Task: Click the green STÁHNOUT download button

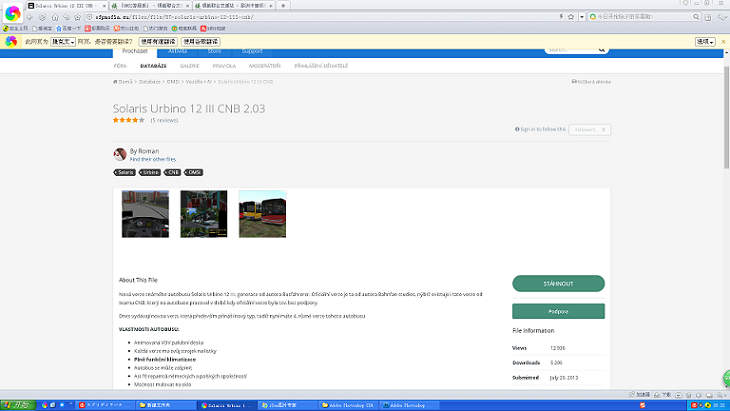Action: coord(558,284)
